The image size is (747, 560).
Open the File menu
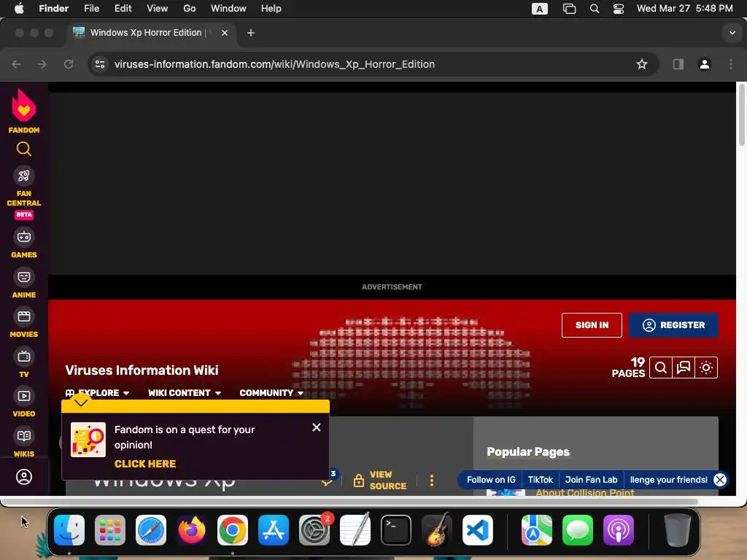click(91, 9)
